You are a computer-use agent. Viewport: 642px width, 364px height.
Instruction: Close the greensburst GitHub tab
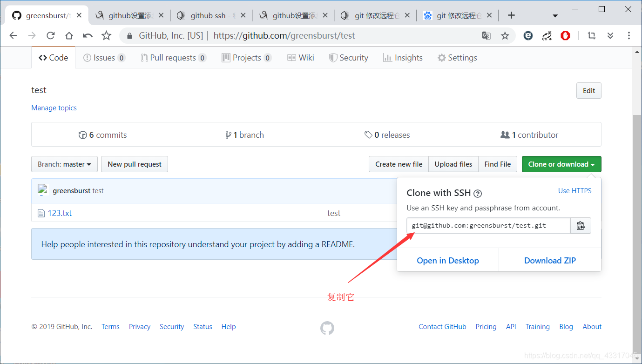pos(79,15)
